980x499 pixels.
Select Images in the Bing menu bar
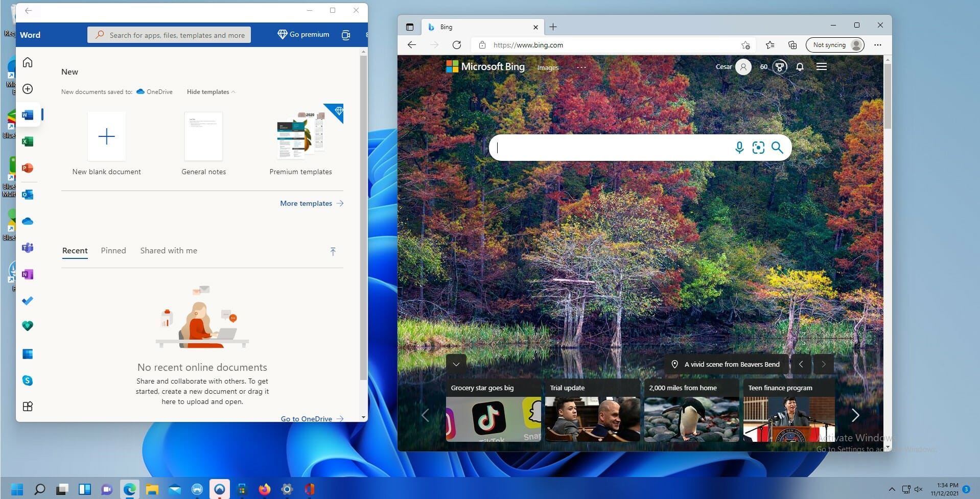click(547, 67)
